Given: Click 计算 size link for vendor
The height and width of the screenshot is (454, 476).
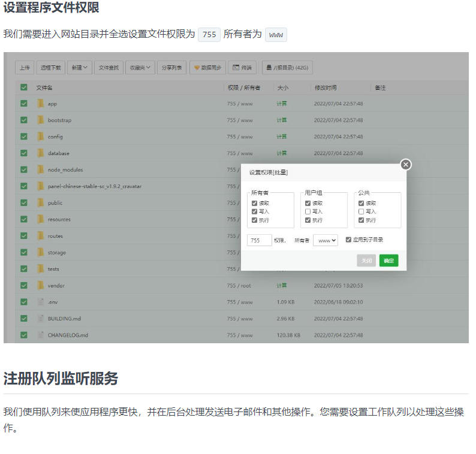Looking at the screenshot, I should click(281, 285).
